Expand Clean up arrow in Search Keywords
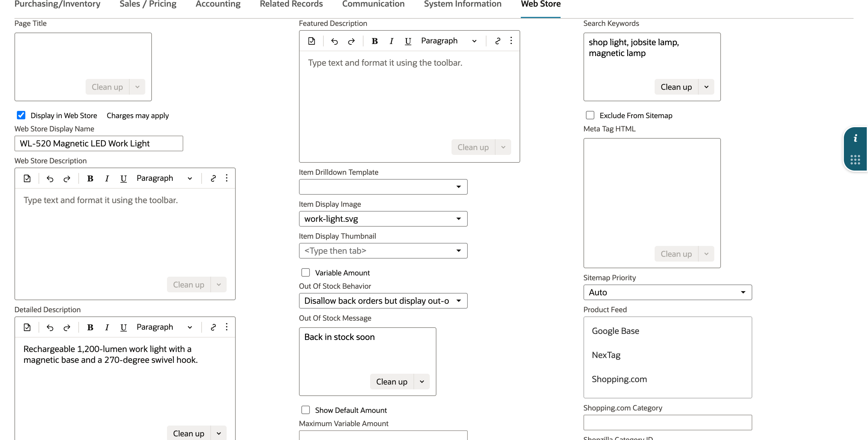Viewport: 868px width, 440px height. click(x=706, y=87)
